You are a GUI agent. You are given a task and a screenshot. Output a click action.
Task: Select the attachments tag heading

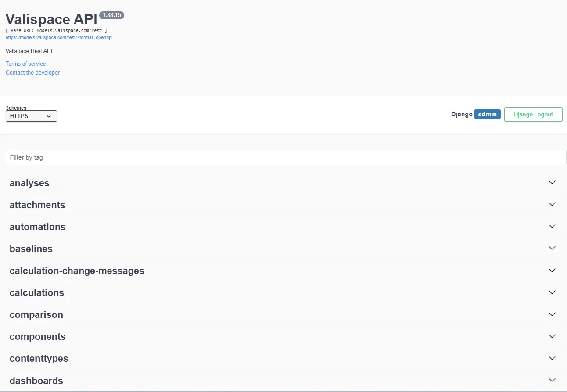[x=37, y=205]
